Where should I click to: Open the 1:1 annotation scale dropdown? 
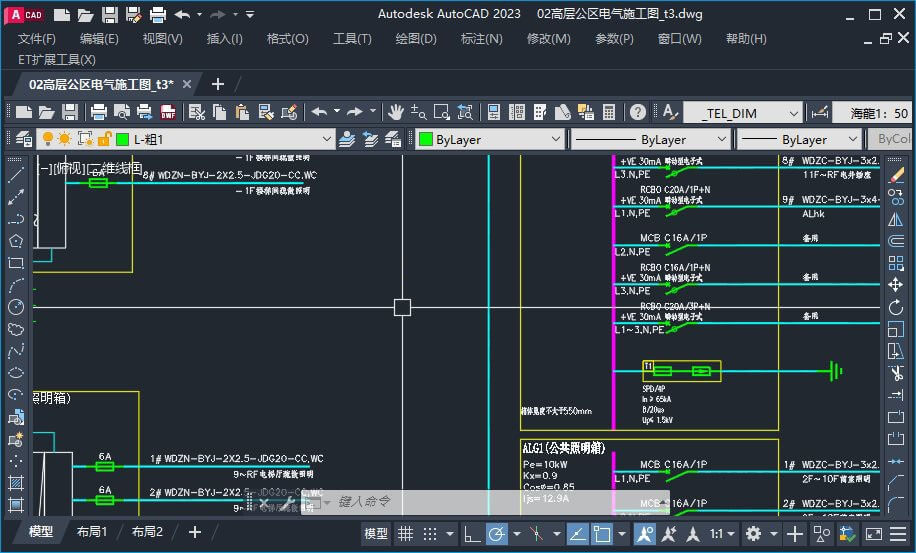pyautogui.click(x=722, y=534)
